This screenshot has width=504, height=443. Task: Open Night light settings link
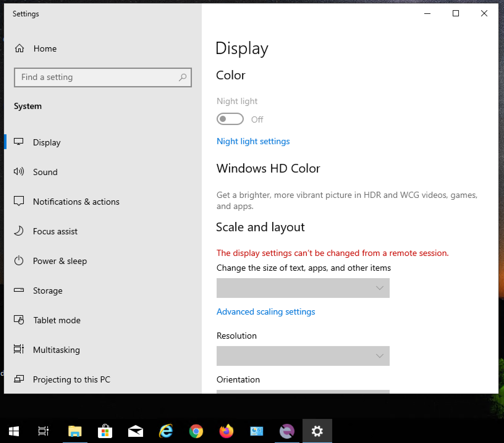(253, 141)
